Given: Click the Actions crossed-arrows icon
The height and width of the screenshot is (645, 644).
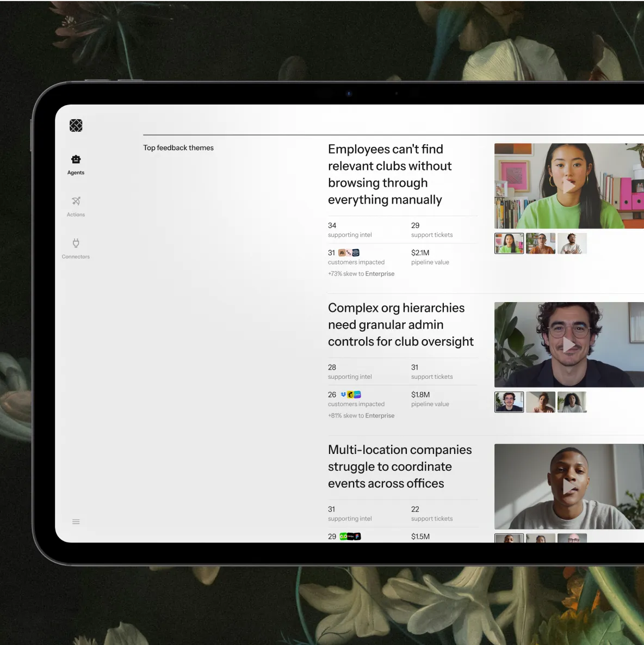Looking at the screenshot, I should 76,200.
